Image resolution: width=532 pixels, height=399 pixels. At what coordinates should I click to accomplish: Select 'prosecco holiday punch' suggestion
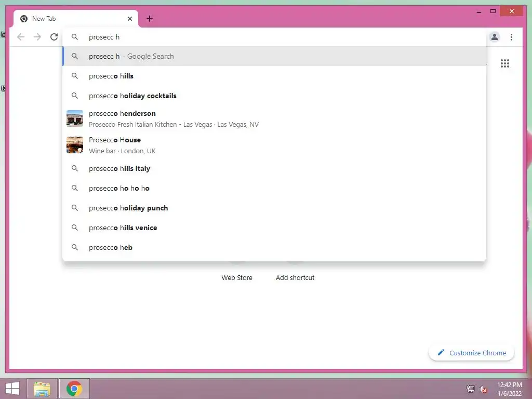[x=274, y=208]
